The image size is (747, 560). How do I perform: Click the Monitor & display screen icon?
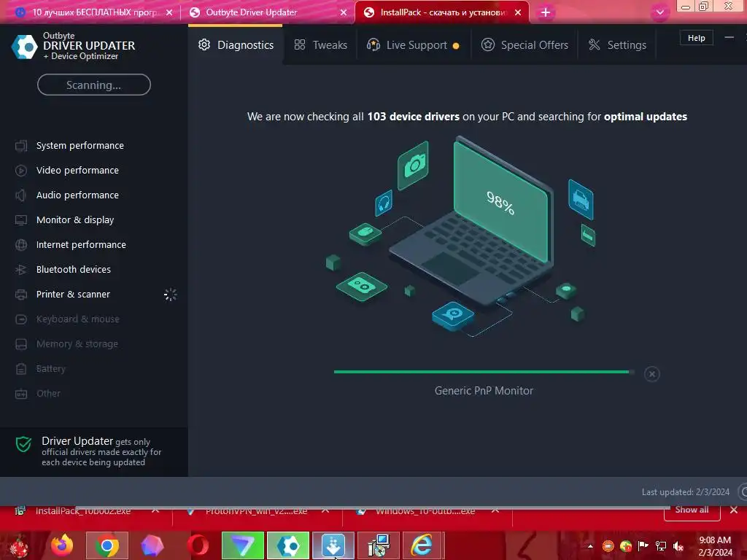21,220
